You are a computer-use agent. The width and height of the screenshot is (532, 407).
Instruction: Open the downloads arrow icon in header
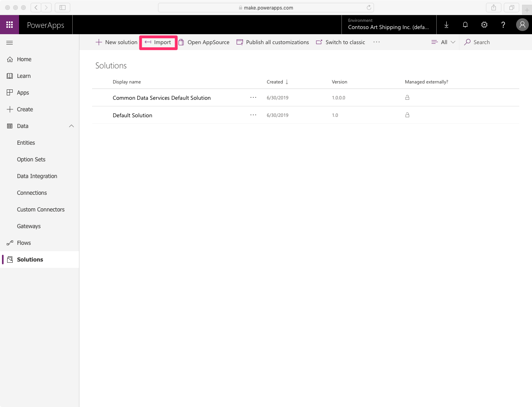point(446,25)
